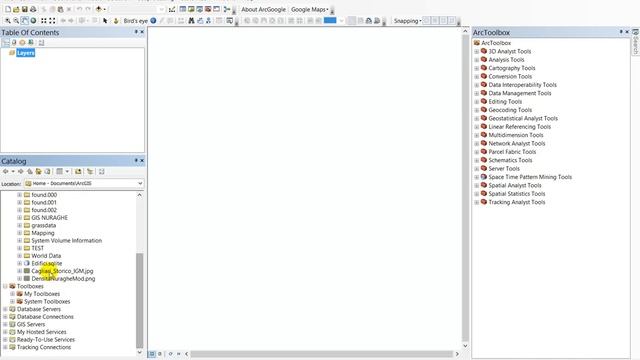640x360 pixels.
Task: List By Drawing Order in Table Of Contents
Action: click(6, 42)
